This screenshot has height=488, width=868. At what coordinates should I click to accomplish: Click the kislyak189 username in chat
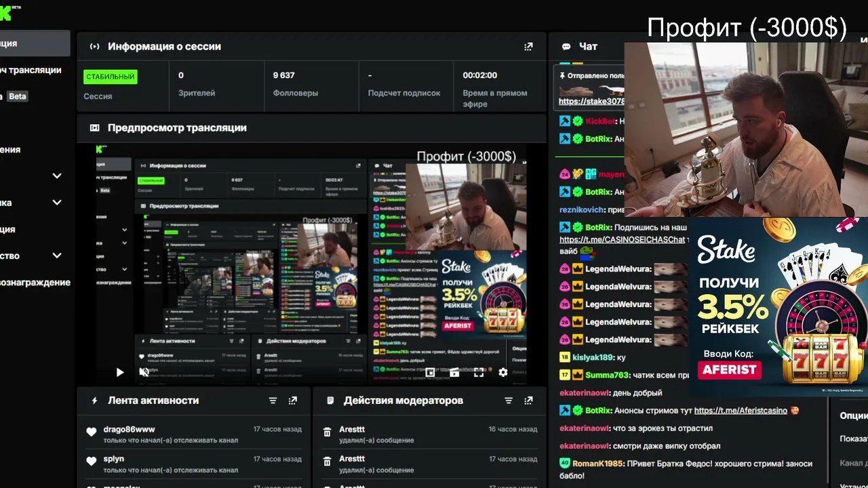[593, 357]
